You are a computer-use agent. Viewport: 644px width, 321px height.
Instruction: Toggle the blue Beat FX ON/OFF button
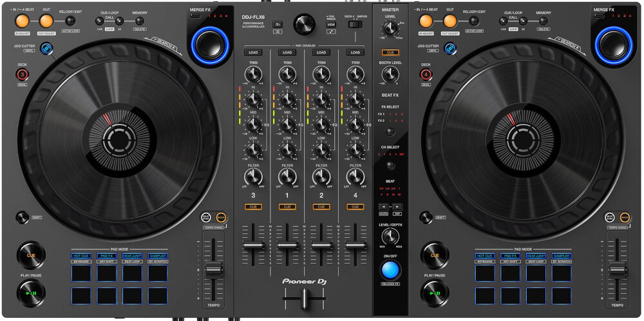coord(390,269)
